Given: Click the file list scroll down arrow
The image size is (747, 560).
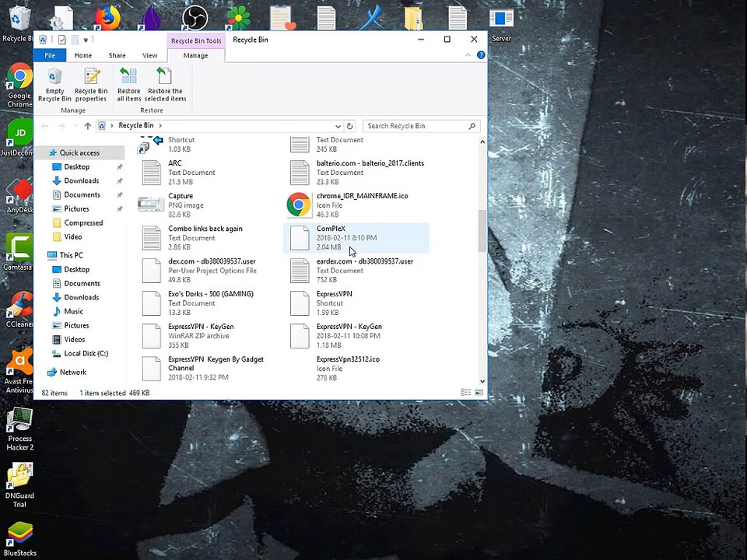Looking at the screenshot, I should click(482, 381).
